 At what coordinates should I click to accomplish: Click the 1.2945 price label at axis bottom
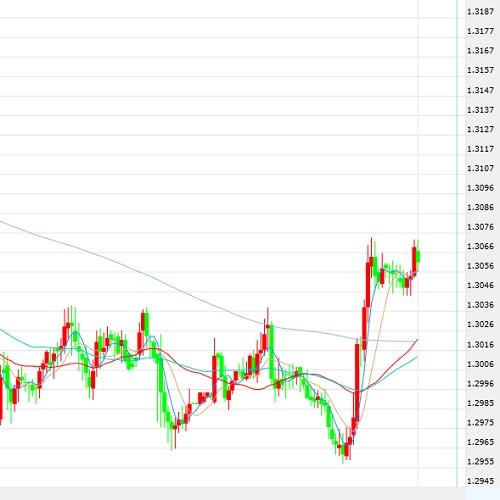pos(480,481)
